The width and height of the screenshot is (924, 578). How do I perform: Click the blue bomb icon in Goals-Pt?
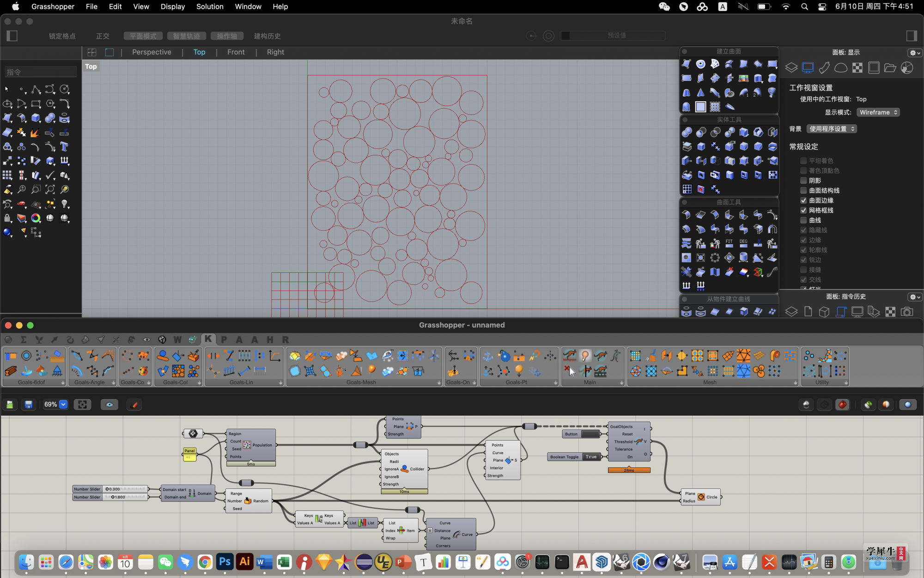point(504,356)
